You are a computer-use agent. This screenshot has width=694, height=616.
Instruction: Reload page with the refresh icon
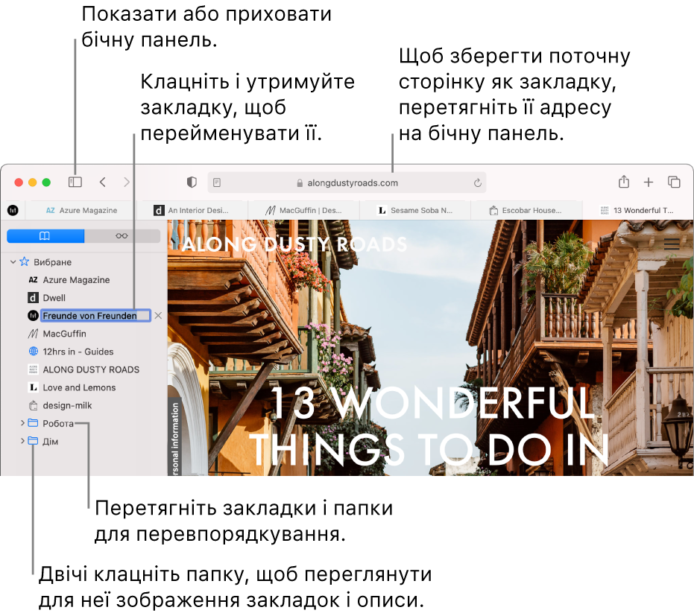point(477,182)
